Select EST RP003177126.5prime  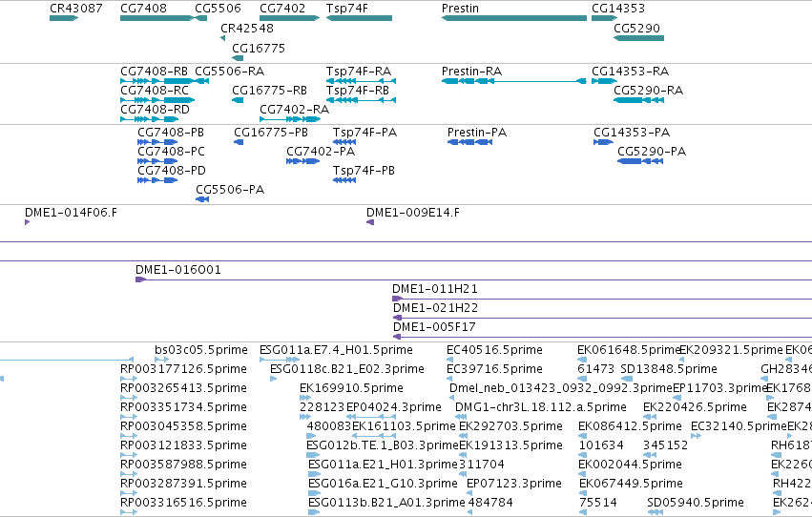tap(129, 379)
